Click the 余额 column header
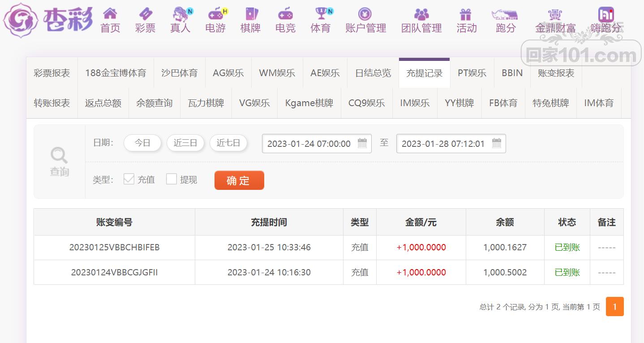Screen dimensions: 644x343 coord(505,222)
